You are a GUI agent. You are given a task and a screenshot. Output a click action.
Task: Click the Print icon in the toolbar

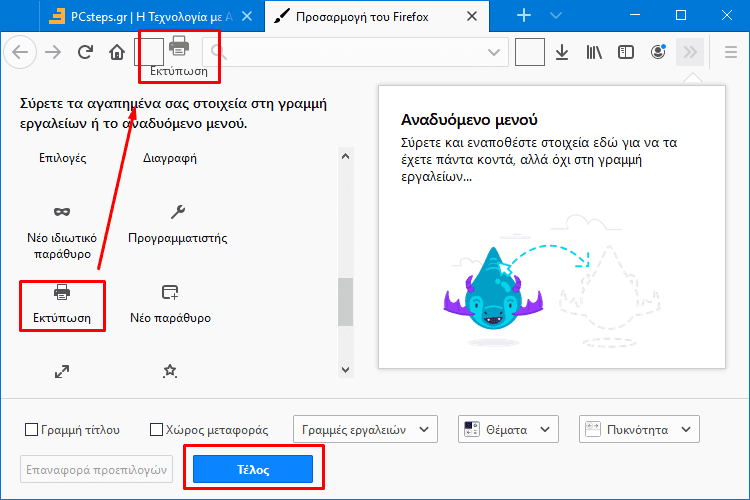click(179, 46)
